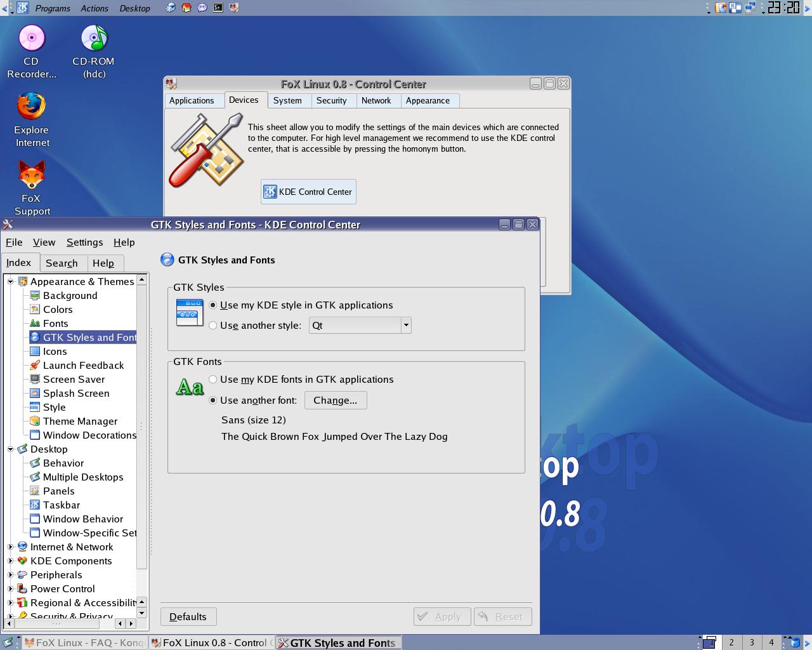Screen dimensions: 812x650
Task: Launch Konqueror web browser from the panel
Action: tap(171, 8)
